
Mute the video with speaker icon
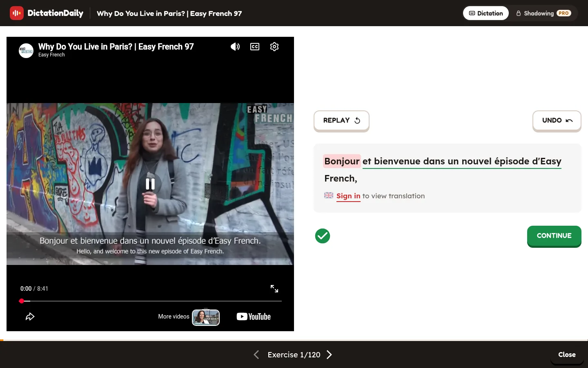(235, 47)
